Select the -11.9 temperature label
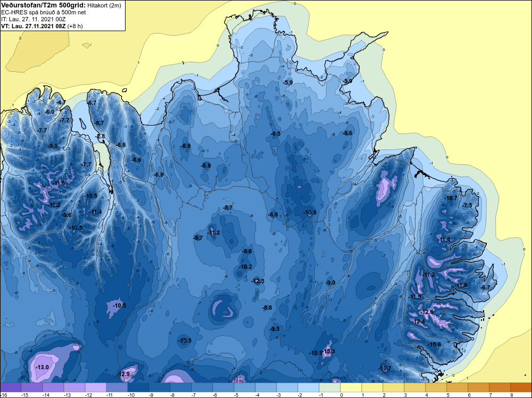The height and width of the screenshot is (398, 532). pos(461,285)
